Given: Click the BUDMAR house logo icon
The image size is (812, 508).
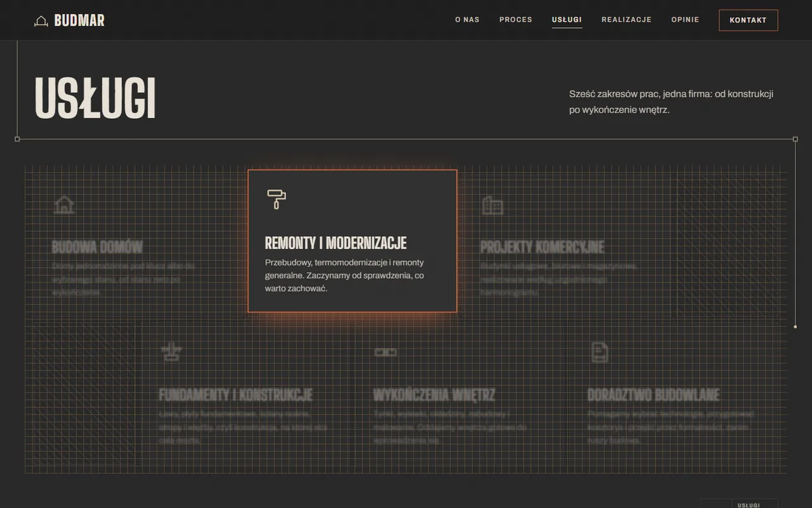Looking at the screenshot, I should click(41, 20).
